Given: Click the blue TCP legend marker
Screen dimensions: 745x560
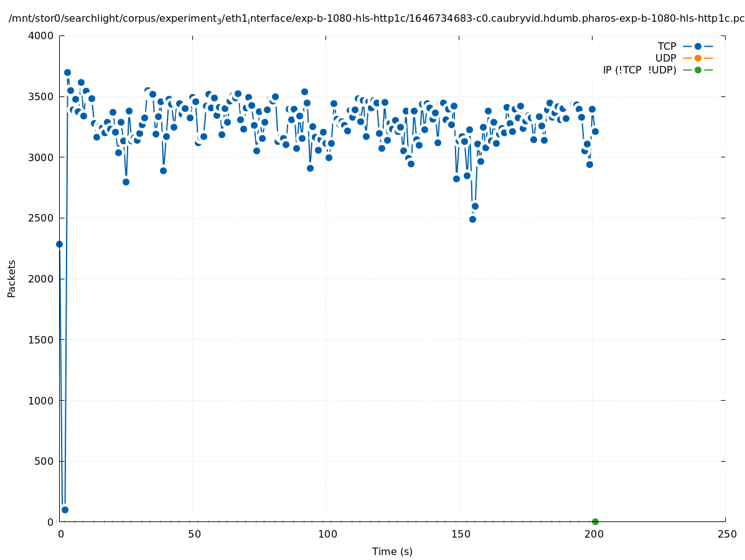Looking at the screenshot, I should tap(698, 46).
